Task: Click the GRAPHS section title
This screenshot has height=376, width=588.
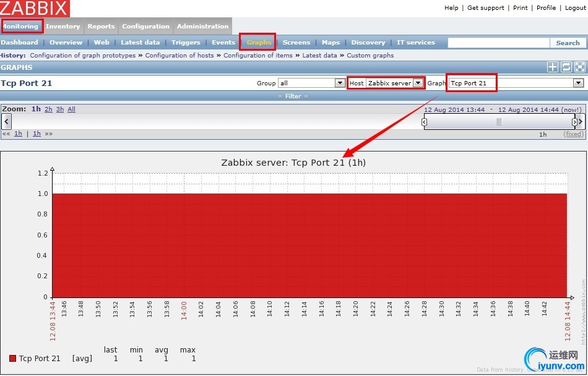Action: click(17, 67)
